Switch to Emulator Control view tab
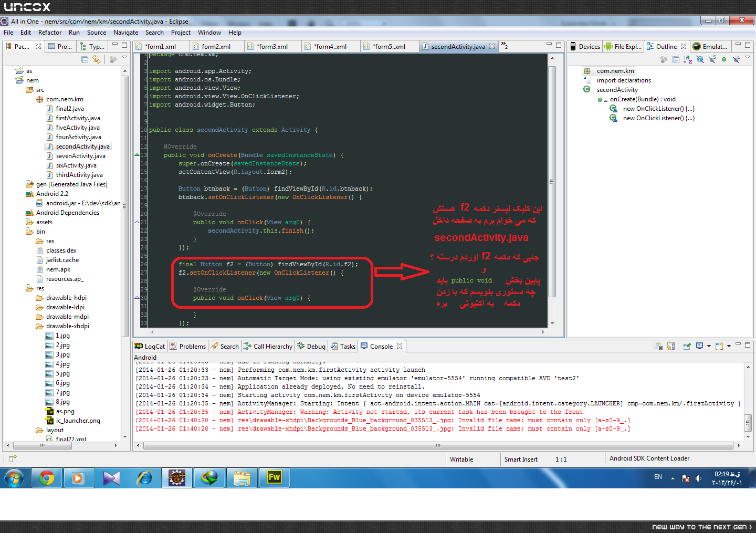756x533 pixels. click(x=710, y=46)
